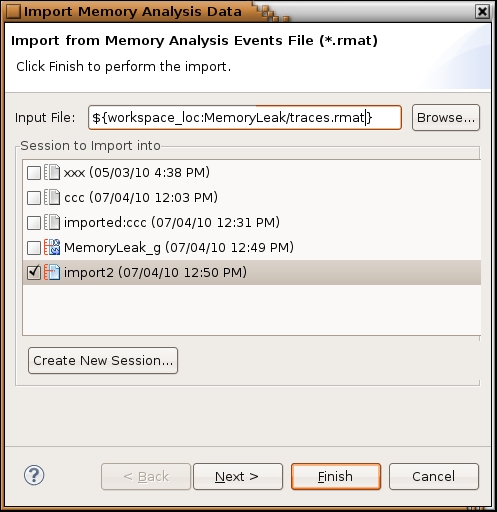Go to Next wizard page
This screenshot has width=497, height=512.
click(x=238, y=477)
